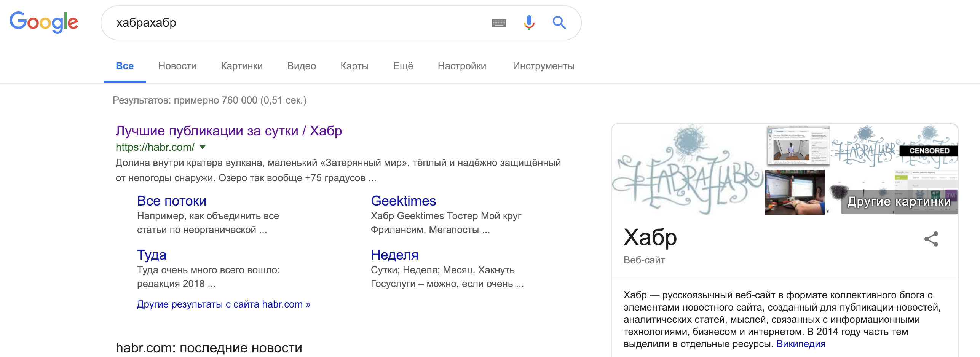Open the Карты tab
Image resolution: width=980 pixels, height=357 pixels.
coord(354,66)
